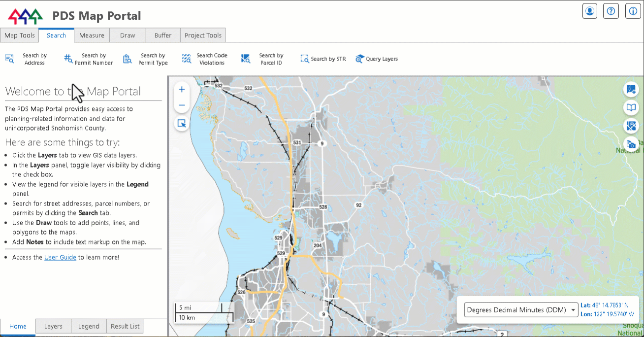Click the '5 mi' scale bar label
Image resolution: width=644 pixels, height=337 pixels.
(185, 308)
